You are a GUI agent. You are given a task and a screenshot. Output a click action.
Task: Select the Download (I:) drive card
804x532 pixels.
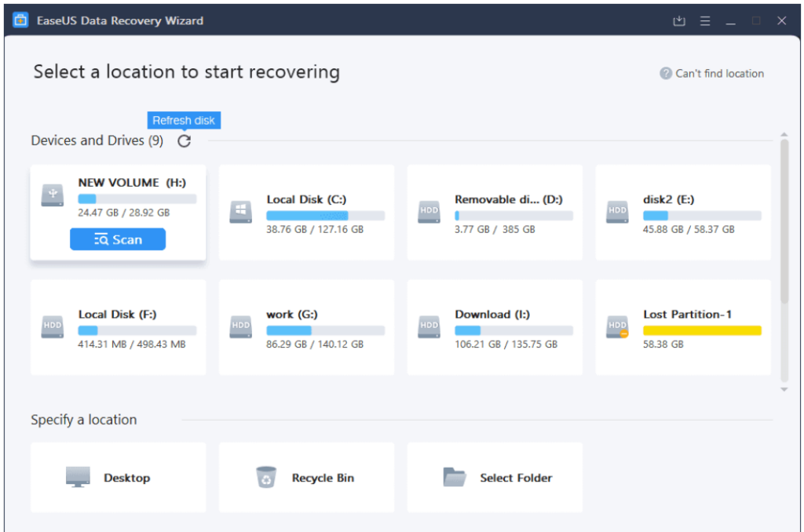tap(495, 326)
